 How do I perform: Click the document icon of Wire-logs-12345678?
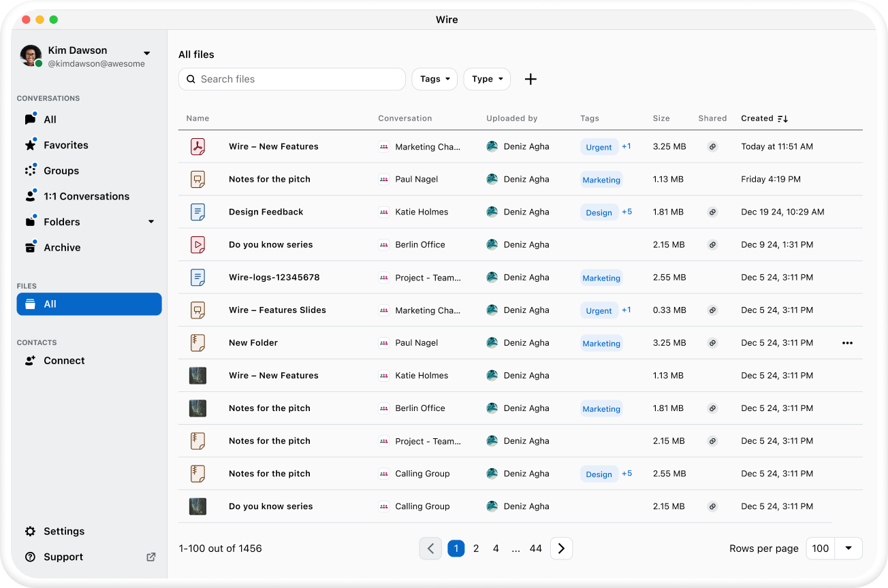(x=197, y=277)
